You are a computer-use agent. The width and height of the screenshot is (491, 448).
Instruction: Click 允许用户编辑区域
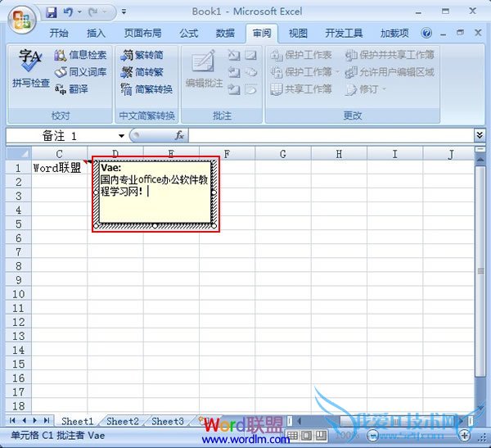[x=390, y=72]
